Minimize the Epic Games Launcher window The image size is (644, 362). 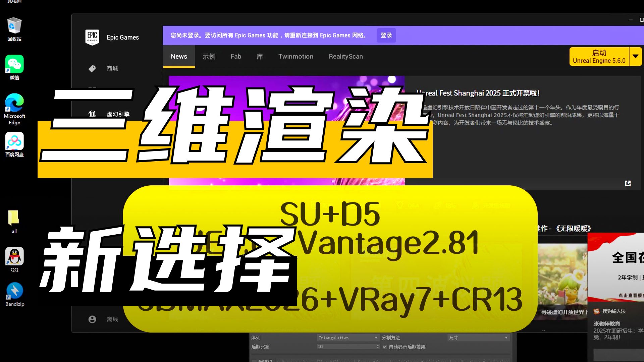(x=630, y=20)
